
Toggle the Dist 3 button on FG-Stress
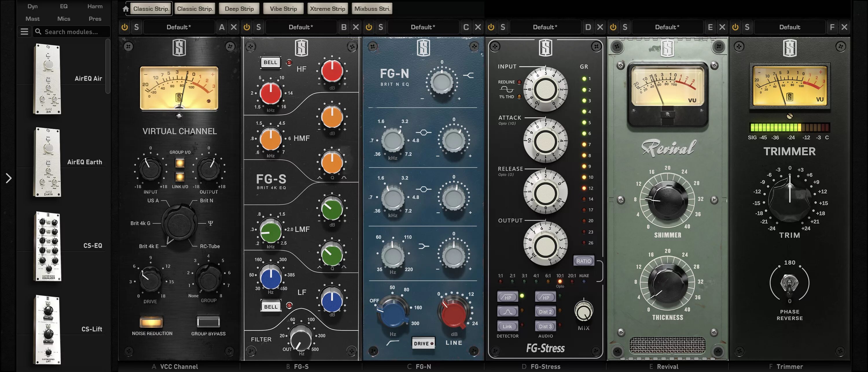click(544, 326)
